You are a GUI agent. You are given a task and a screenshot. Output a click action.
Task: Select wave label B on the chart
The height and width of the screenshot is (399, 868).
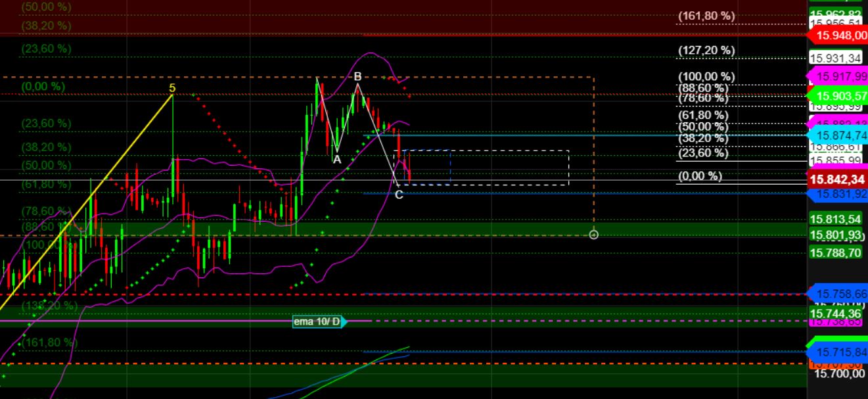point(357,76)
